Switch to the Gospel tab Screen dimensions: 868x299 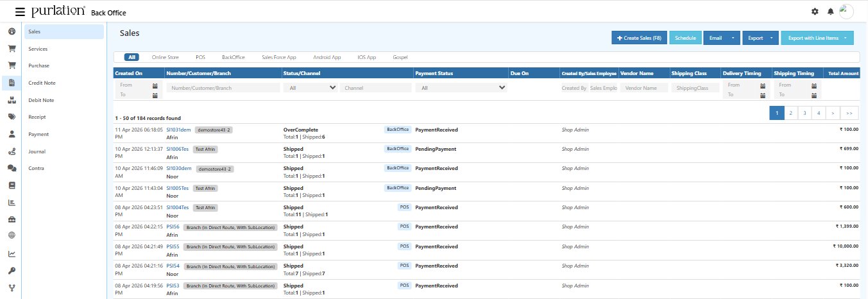[400, 57]
